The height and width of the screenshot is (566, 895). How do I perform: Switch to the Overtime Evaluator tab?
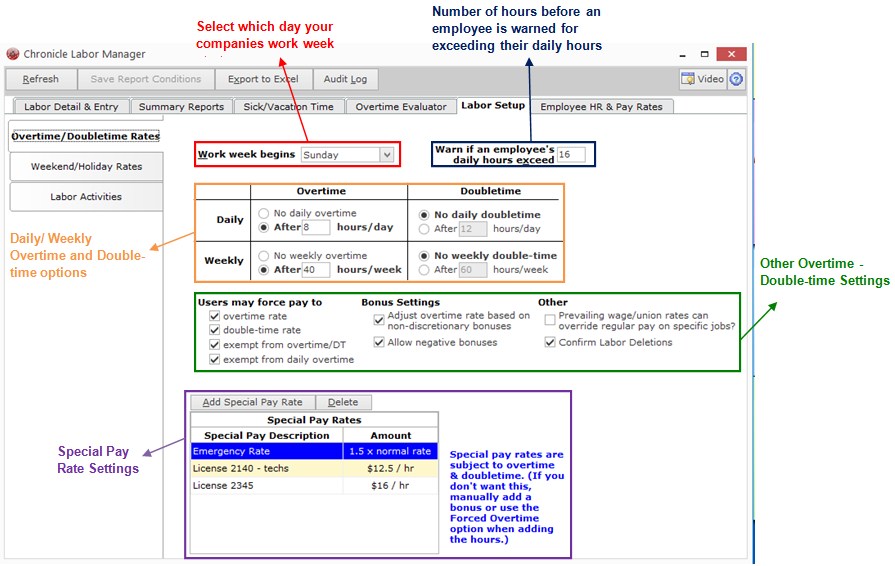point(401,107)
